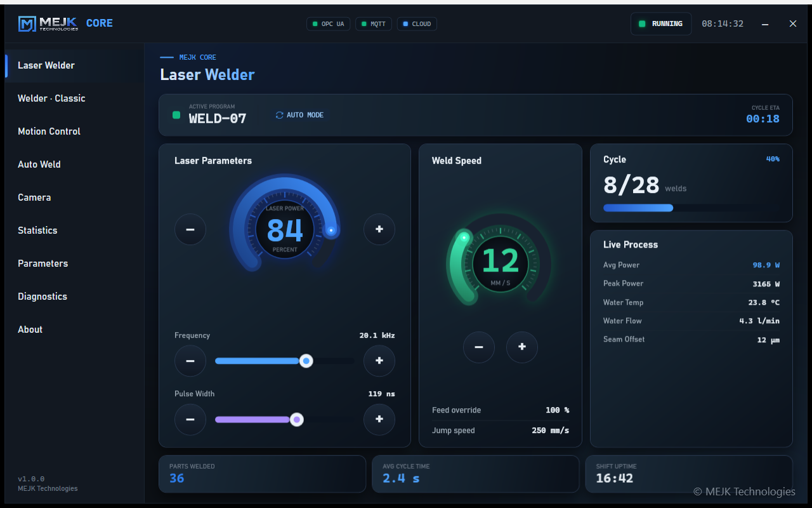Click the CLOUD connection badge
The height and width of the screenshot is (508, 812).
pyautogui.click(x=417, y=24)
